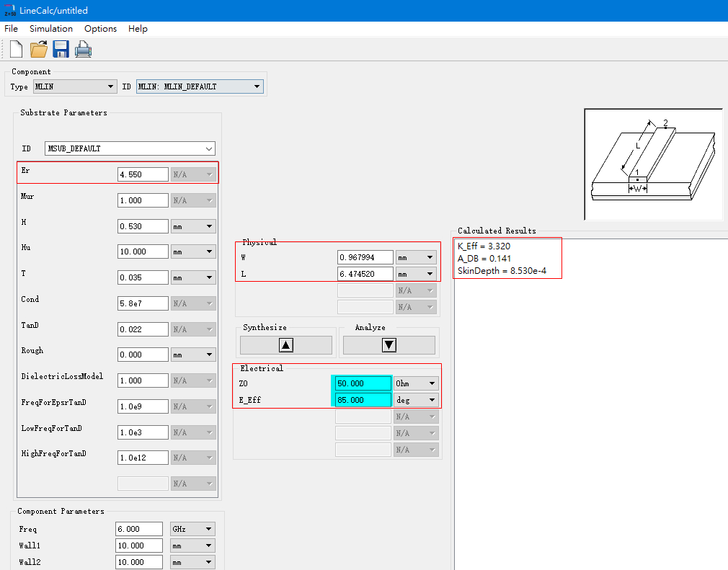Click the T thickness field 0.035
This screenshot has height=570, width=728.
coord(143,277)
